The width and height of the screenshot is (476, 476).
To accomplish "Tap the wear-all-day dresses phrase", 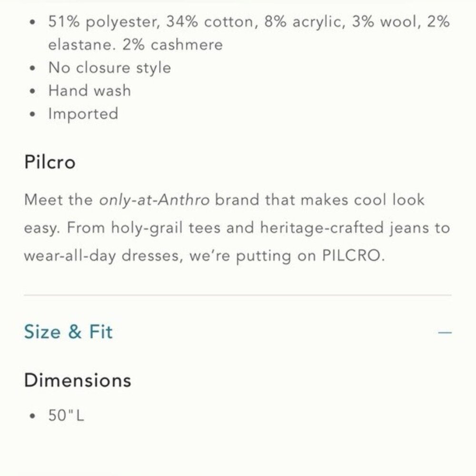I will click(102, 256).
